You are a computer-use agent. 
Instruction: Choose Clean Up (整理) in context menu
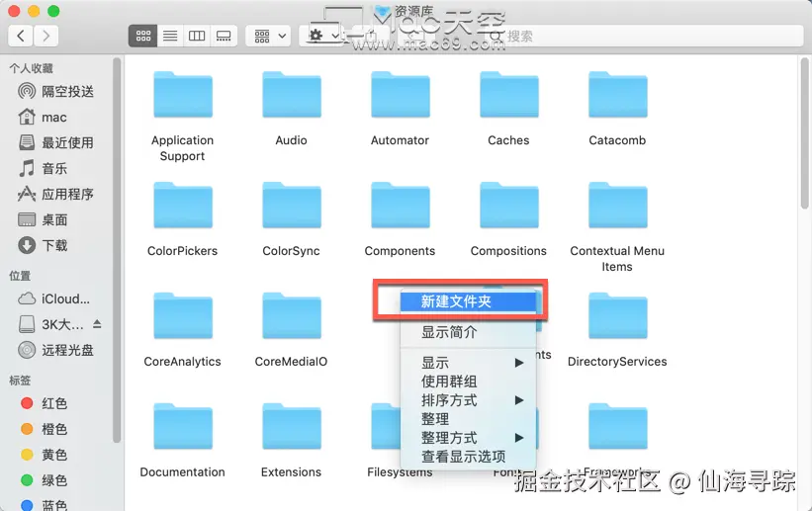[x=468, y=419]
